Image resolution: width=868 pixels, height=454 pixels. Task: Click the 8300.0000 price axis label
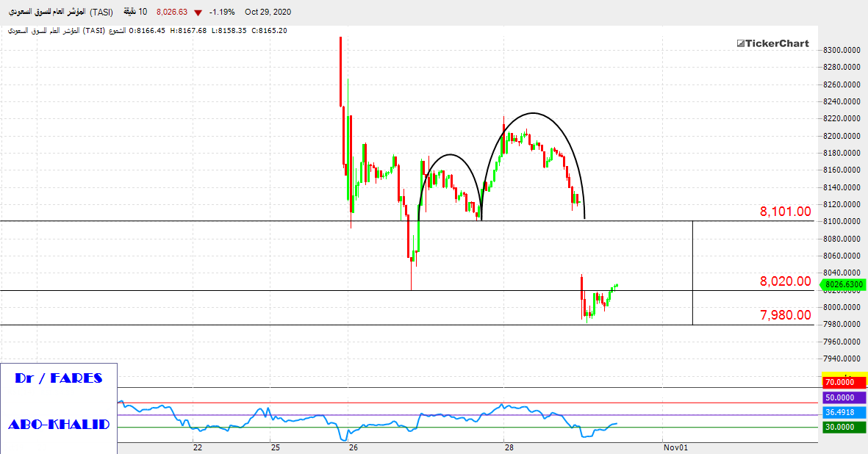842,50
